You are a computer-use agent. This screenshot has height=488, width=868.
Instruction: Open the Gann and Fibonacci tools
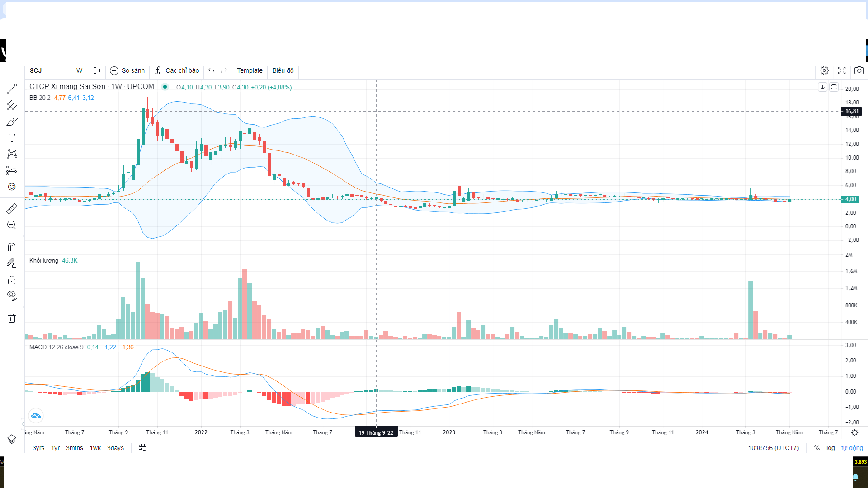pos(12,106)
